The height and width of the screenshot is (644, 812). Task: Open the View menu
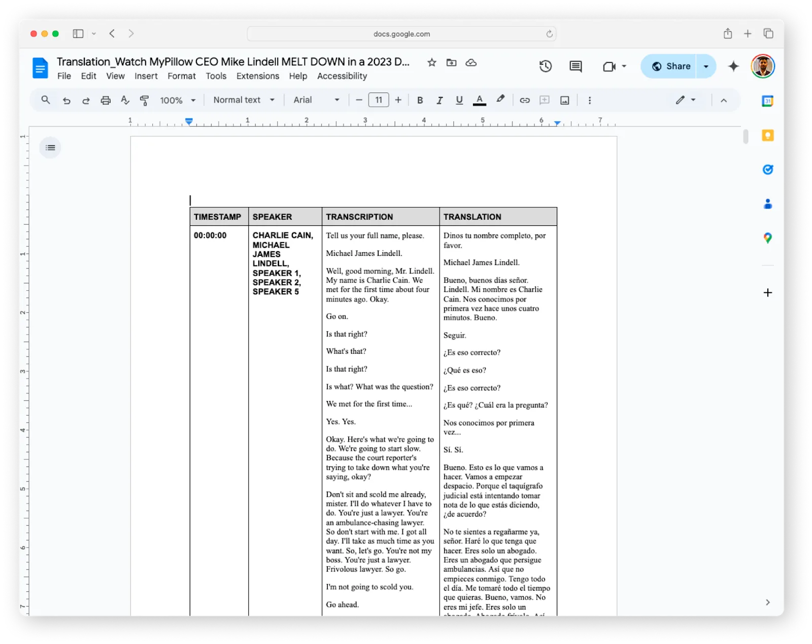(x=115, y=76)
